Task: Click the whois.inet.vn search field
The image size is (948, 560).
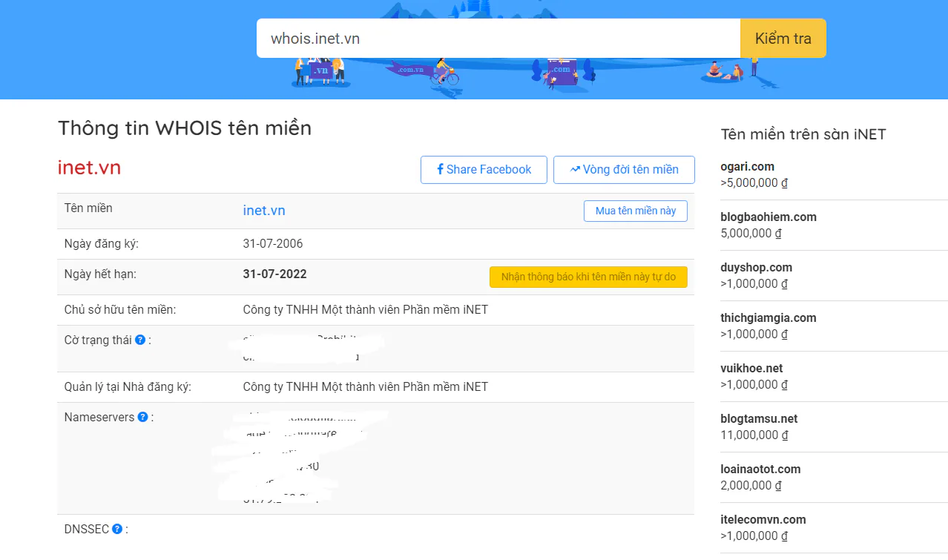Action: point(498,39)
